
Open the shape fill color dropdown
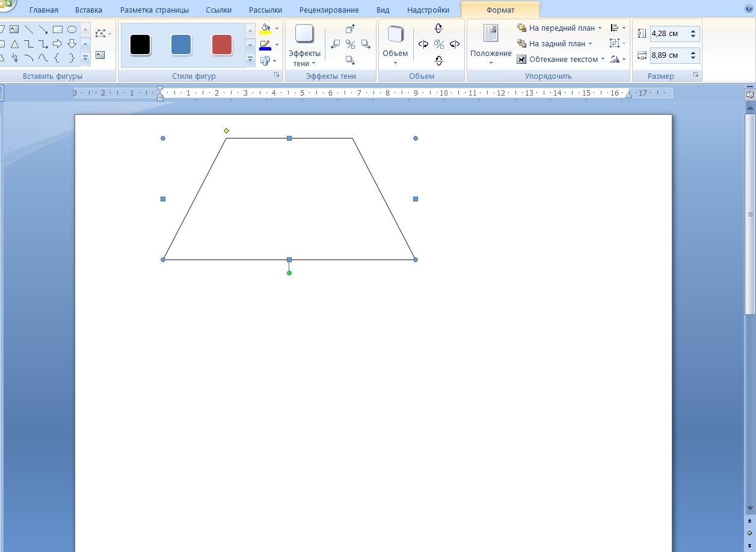pos(277,29)
